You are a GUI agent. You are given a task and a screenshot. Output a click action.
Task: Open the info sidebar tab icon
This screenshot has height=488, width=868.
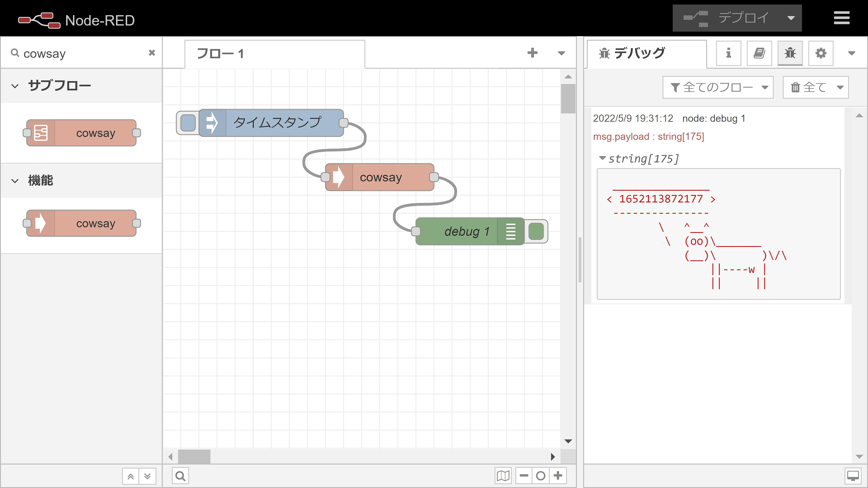point(728,53)
